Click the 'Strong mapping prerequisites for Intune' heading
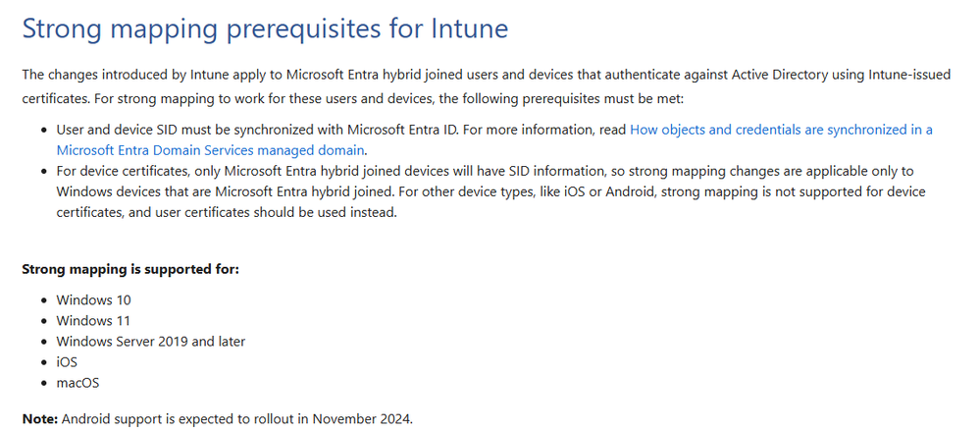The width and height of the screenshot is (980, 432). tap(265, 28)
